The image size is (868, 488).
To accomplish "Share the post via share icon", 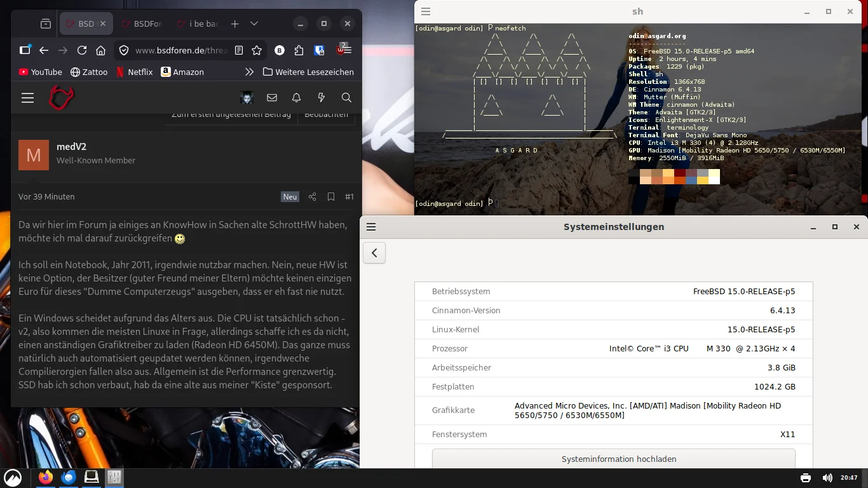I will pos(312,197).
